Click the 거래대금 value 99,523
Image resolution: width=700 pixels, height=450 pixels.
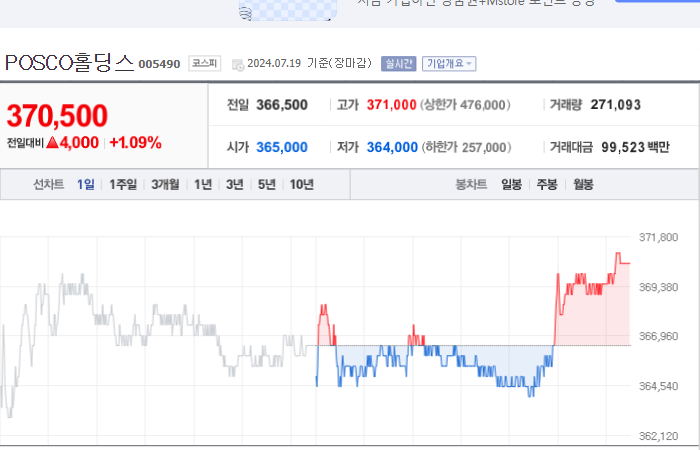(623, 147)
